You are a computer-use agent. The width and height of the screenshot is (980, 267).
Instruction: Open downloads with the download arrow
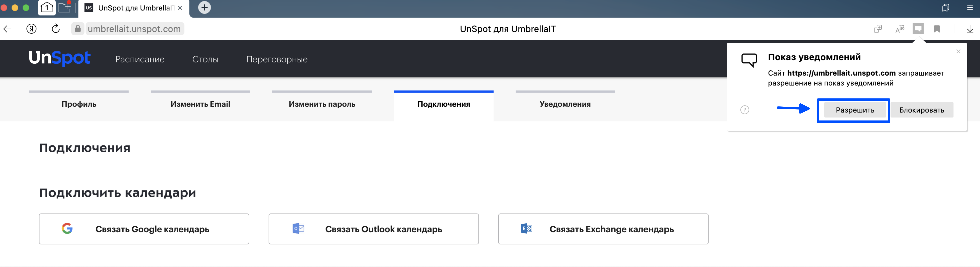click(970, 29)
